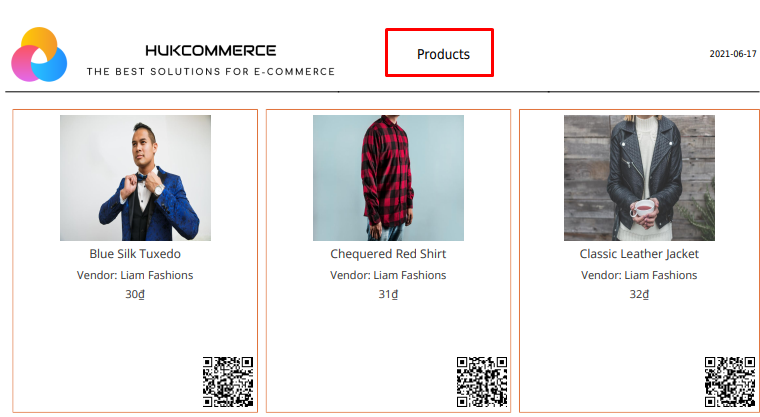Open the Classic Leather Jacket product photo

639,177
